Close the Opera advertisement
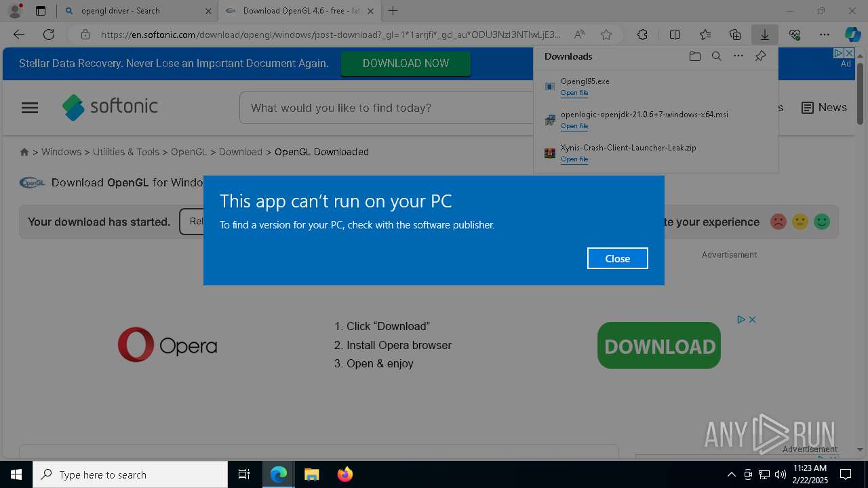 752,319
